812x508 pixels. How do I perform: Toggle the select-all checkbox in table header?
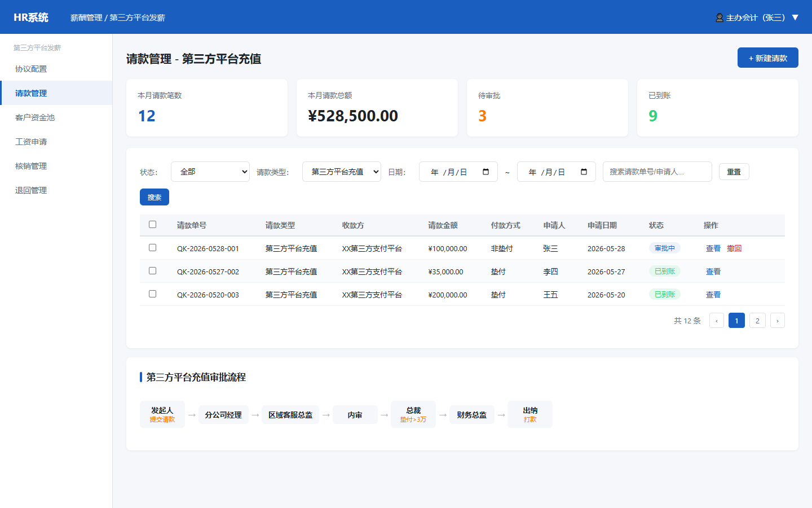pyautogui.click(x=152, y=225)
